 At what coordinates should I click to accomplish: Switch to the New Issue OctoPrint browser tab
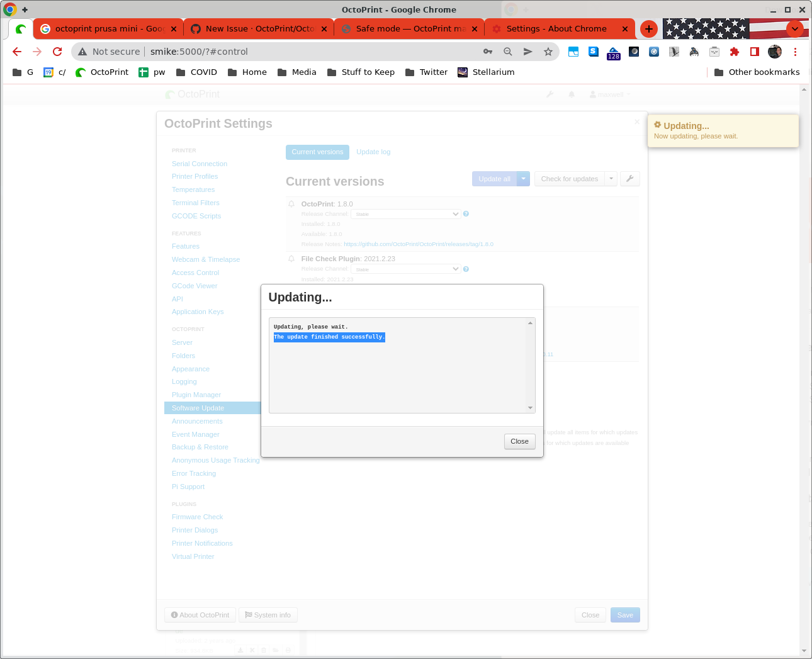[x=259, y=29]
